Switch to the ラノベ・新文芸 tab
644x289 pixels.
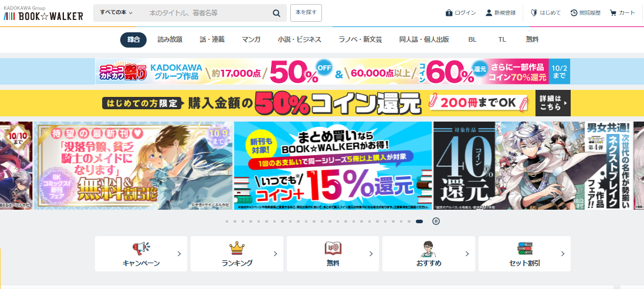tap(360, 40)
